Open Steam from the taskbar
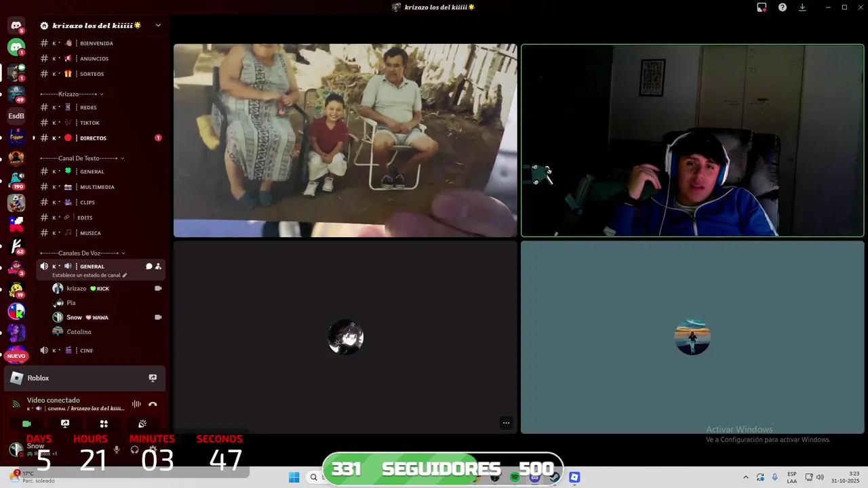 (x=554, y=477)
